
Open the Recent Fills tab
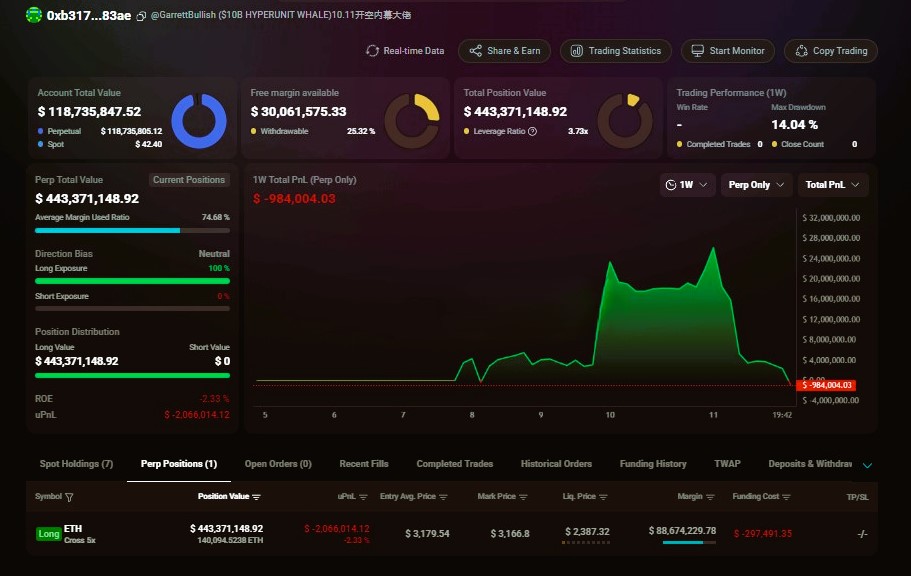[364, 464]
